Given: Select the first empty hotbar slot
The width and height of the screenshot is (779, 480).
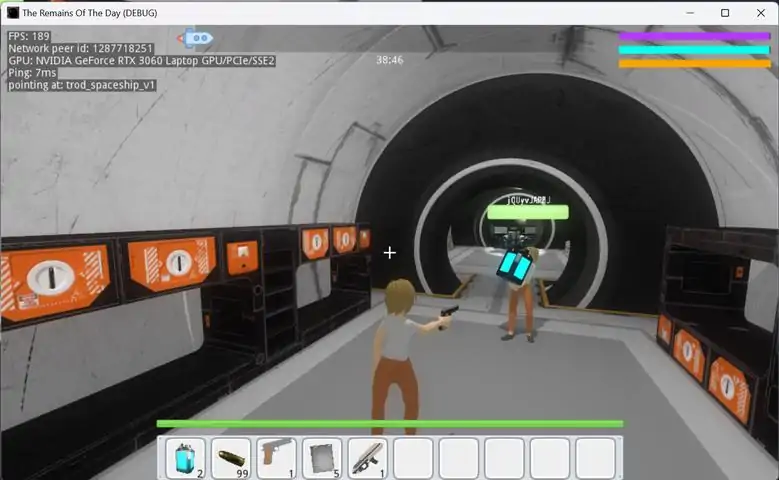Looking at the screenshot, I should pos(413,458).
